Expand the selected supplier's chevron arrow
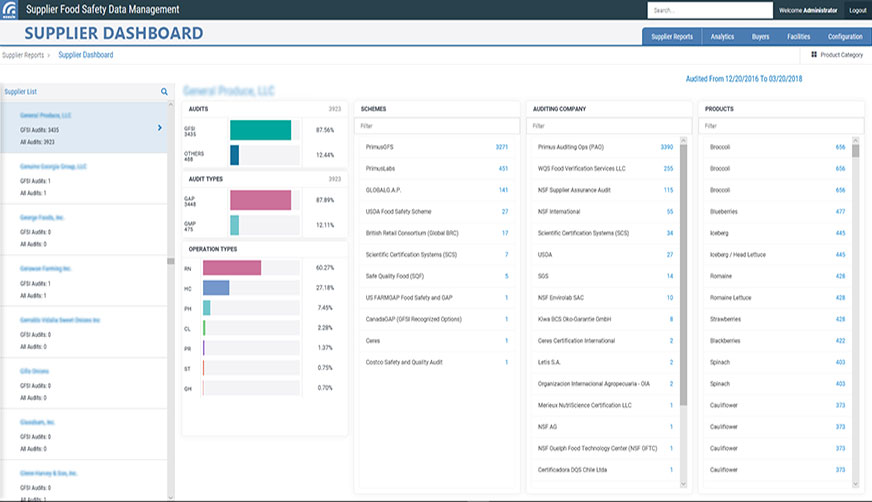This screenshot has height=502, width=872. (x=160, y=128)
